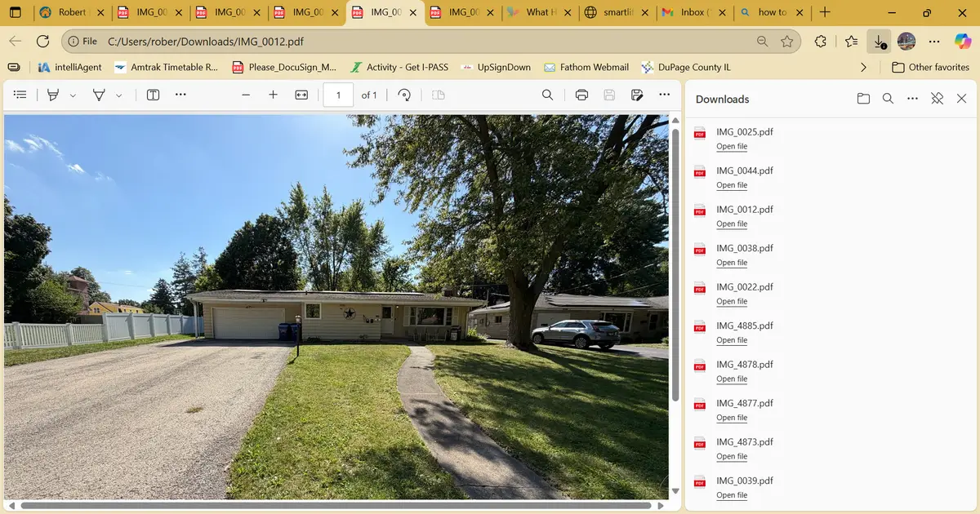
Task: Click the Save as icon in PDF toolbar
Action: (x=637, y=95)
